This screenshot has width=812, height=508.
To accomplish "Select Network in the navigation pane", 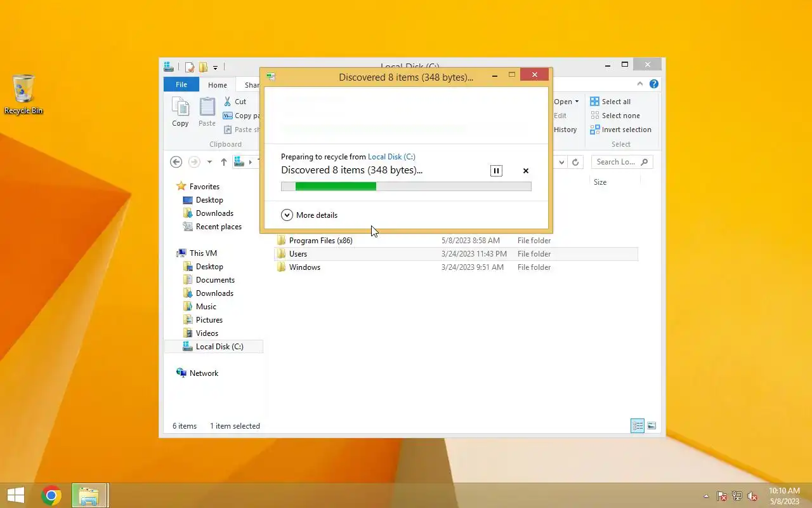I will (x=204, y=373).
